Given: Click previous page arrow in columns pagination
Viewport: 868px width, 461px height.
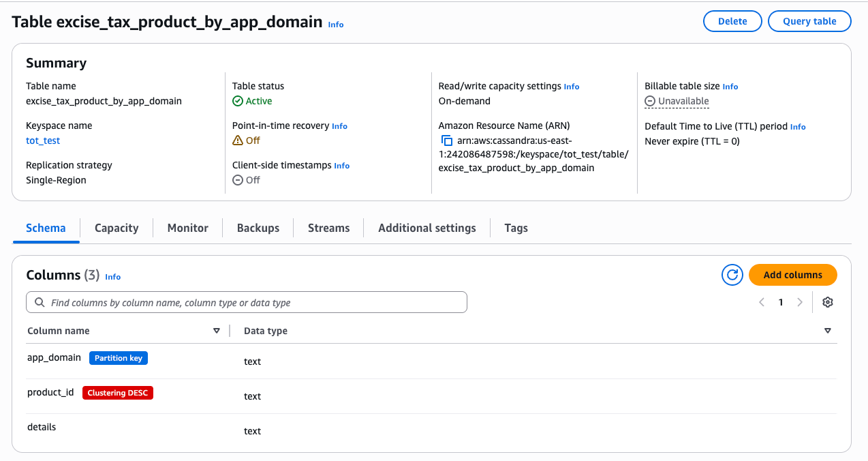Looking at the screenshot, I should pyautogui.click(x=762, y=302).
